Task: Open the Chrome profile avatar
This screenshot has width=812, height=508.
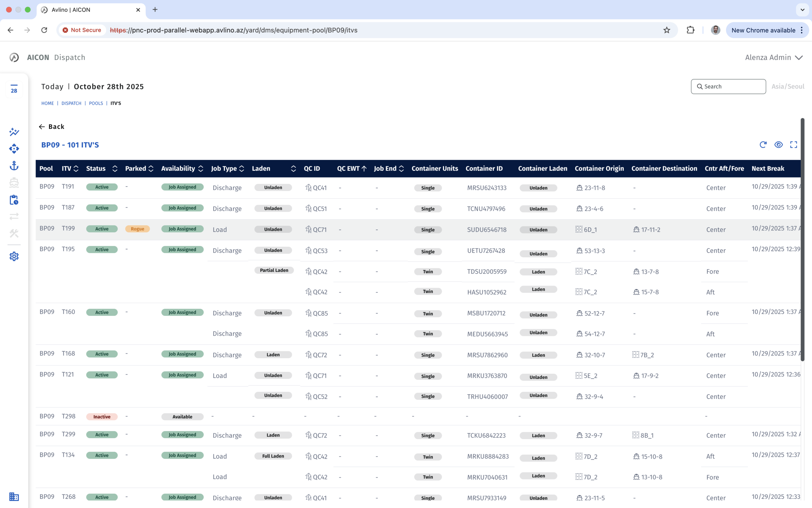Action: [x=715, y=30]
